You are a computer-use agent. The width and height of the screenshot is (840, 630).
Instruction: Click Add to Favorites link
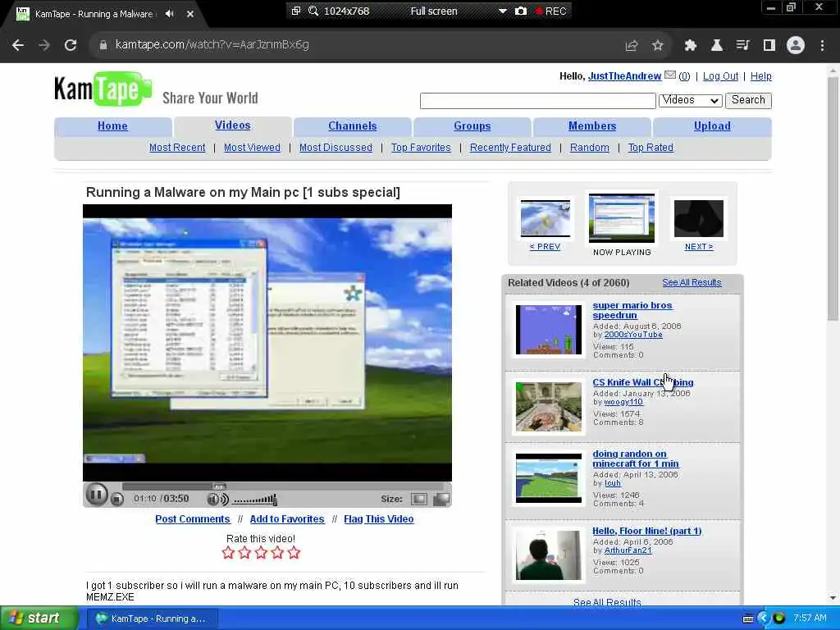click(286, 519)
